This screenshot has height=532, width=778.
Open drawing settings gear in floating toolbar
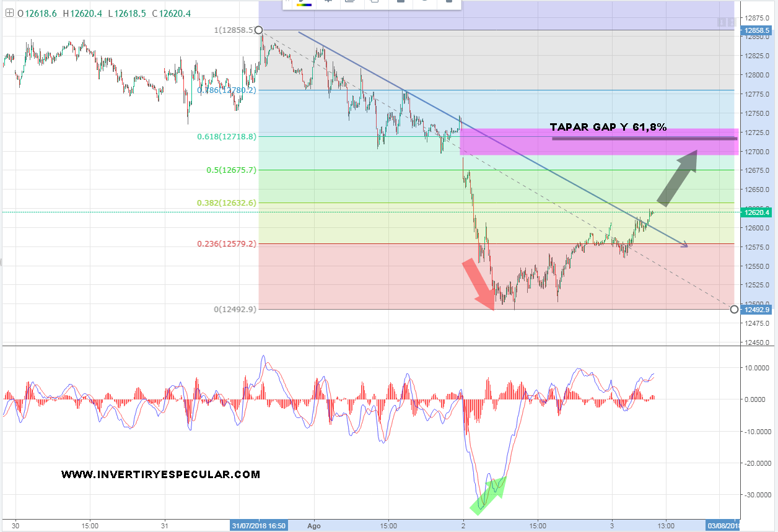pyautogui.click(x=328, y=2)
